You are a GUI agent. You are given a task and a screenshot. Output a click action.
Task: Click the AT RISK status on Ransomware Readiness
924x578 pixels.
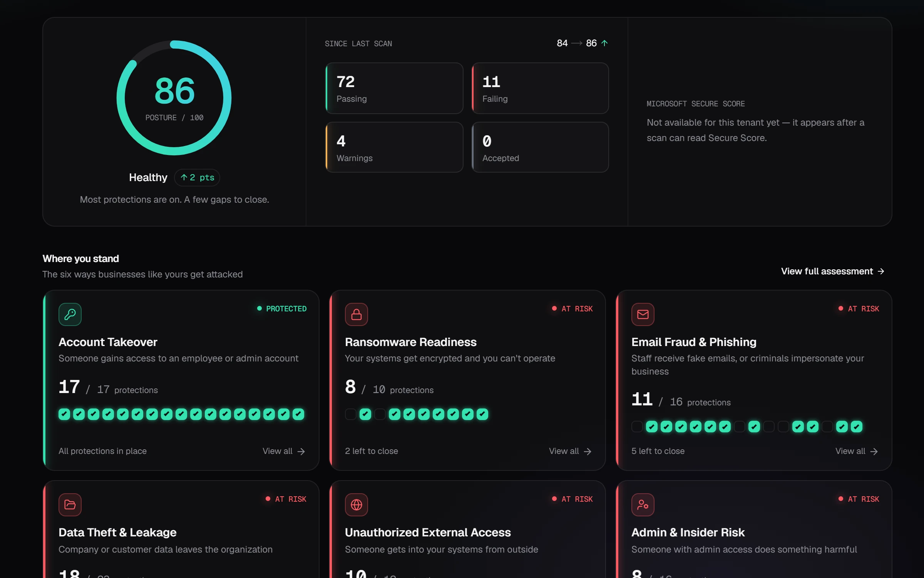pyautogui.click(x=572, y=309)
